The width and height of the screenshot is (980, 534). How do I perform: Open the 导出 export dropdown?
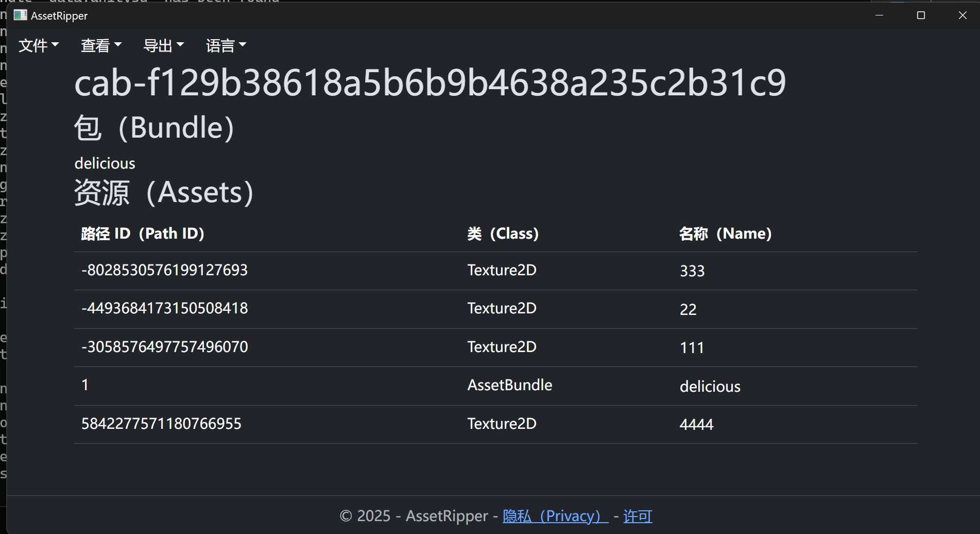click(163, 46)
